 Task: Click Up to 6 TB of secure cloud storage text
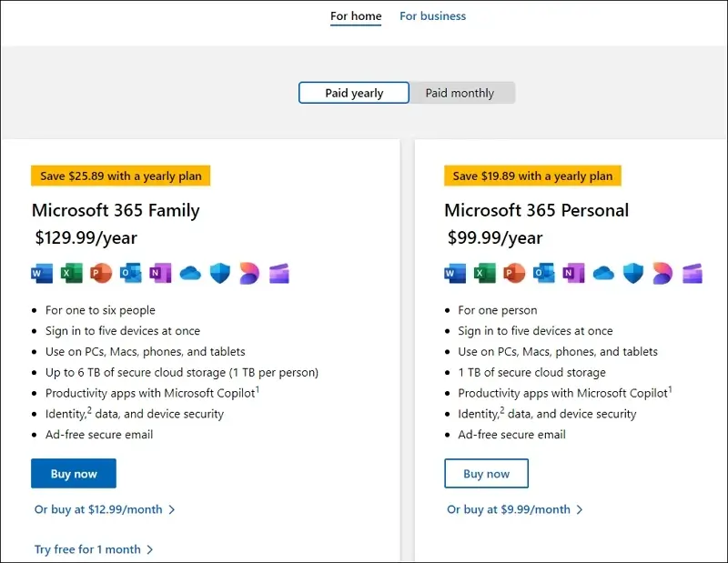click(182, 373)
